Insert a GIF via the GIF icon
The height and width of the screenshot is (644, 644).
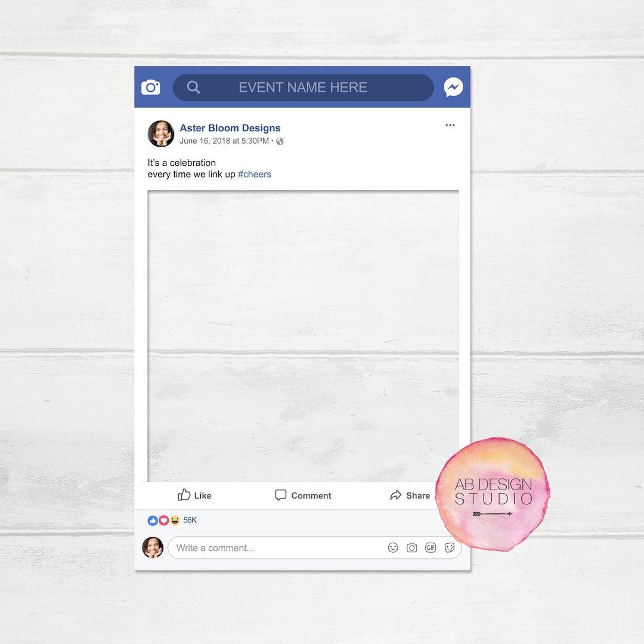coord(431,547)
